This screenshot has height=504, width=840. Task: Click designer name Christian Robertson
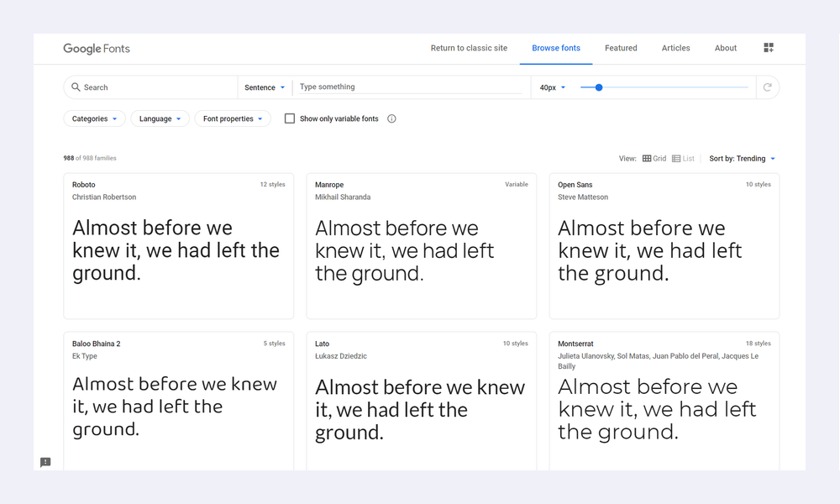tap(104, 197)
